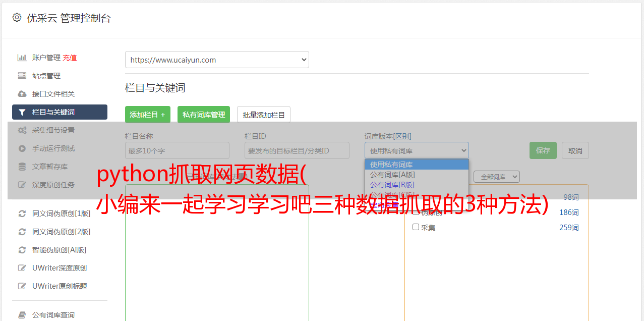Viewport: 644px width, 321px height.
Task: Click the 186词 count
Action: tap(569, 212)
